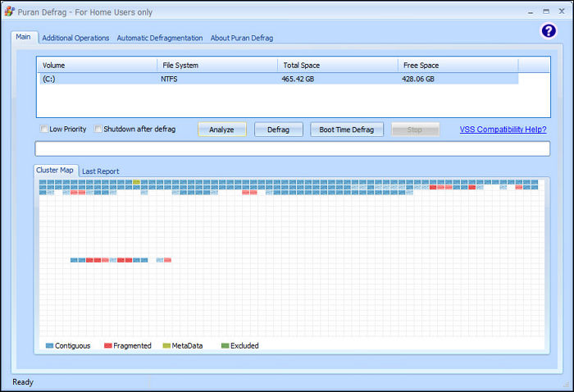Switch to Automatic Defragmentation tab
The height and width of the screenshot is (392, 574).
160,38
